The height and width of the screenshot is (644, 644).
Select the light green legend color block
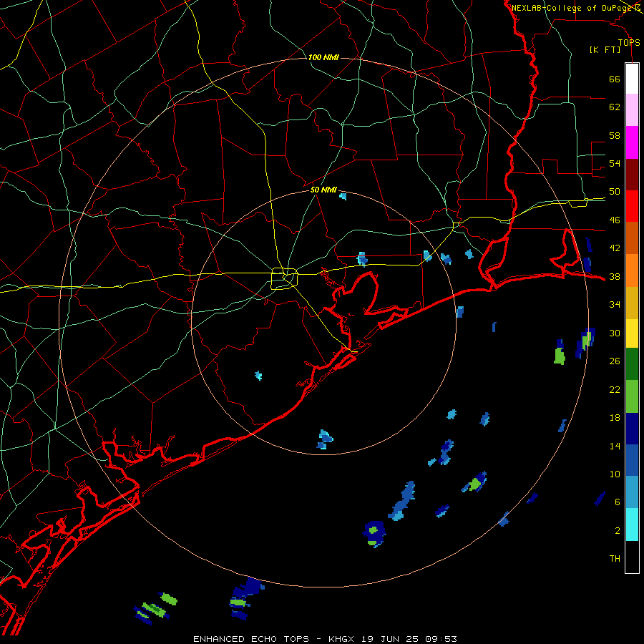(x=632, y=396)
